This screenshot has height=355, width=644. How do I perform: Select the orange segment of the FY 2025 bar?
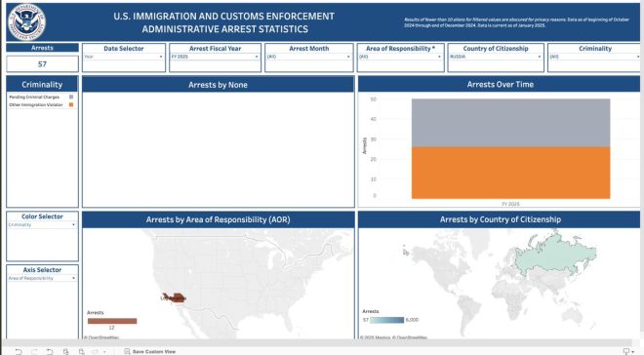[x=510, y=173]
